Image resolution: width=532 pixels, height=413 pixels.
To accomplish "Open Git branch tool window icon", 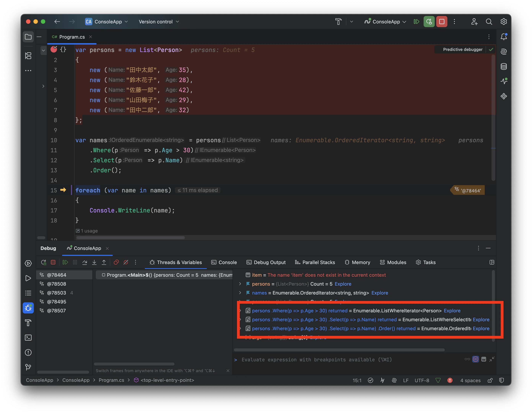I will (x=28, y=367).
